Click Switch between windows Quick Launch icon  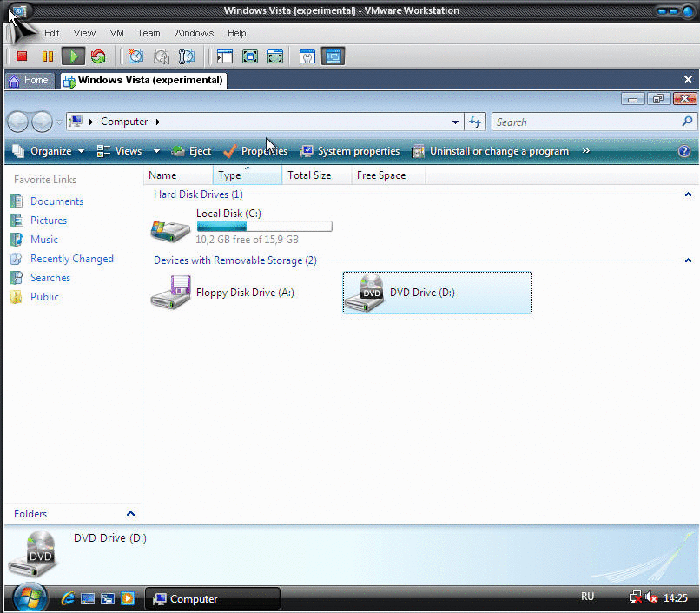108,598
